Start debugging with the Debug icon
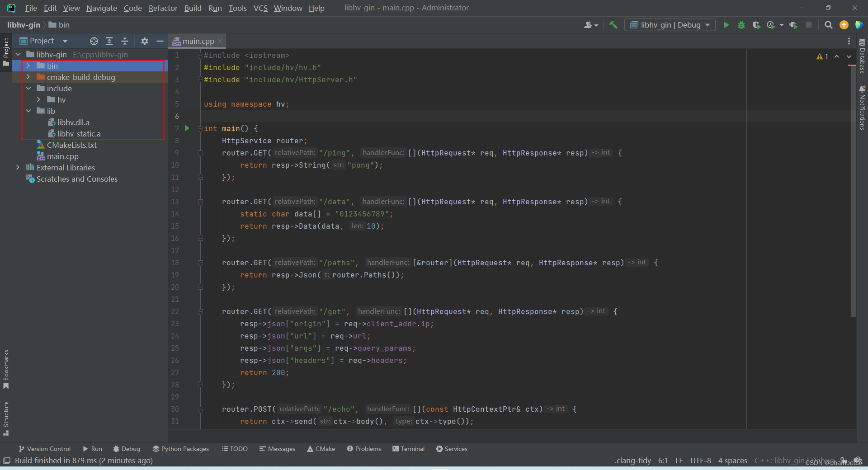868x470 pixels. coord(741,25)
